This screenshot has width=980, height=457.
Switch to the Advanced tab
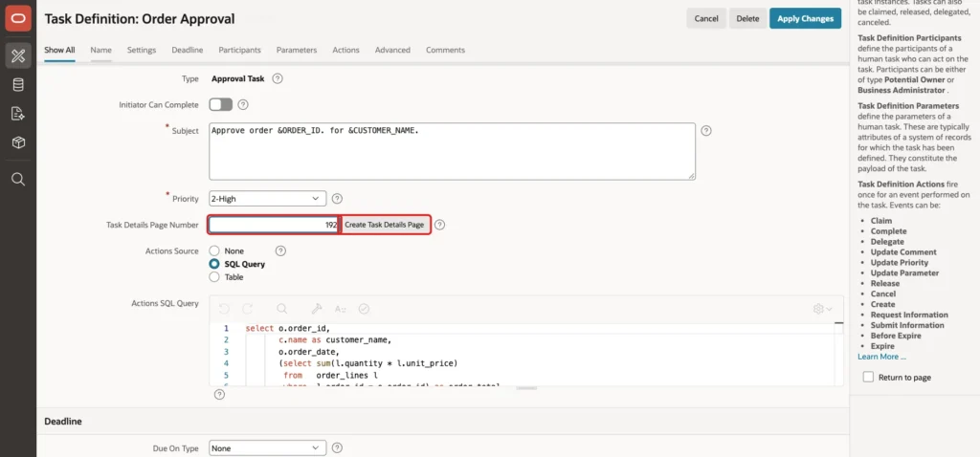(x=392, y=50)
